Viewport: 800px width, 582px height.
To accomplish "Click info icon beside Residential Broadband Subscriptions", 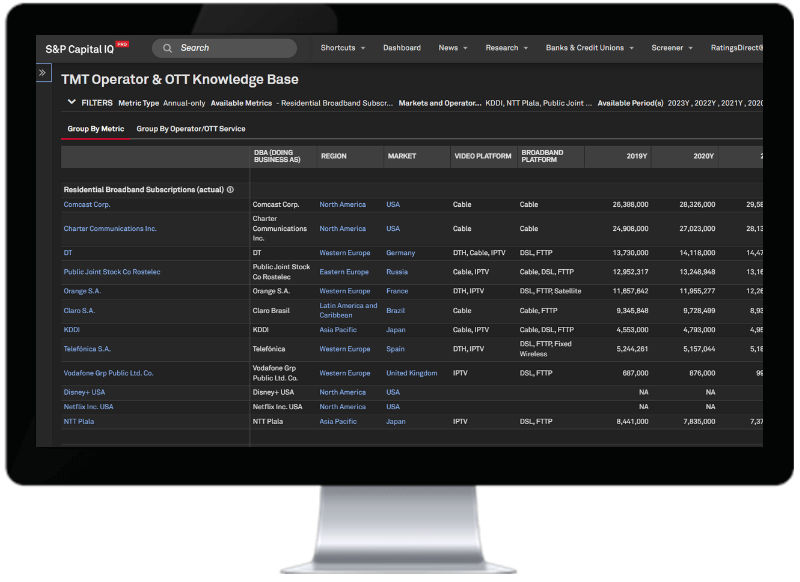I will [230, 190].
